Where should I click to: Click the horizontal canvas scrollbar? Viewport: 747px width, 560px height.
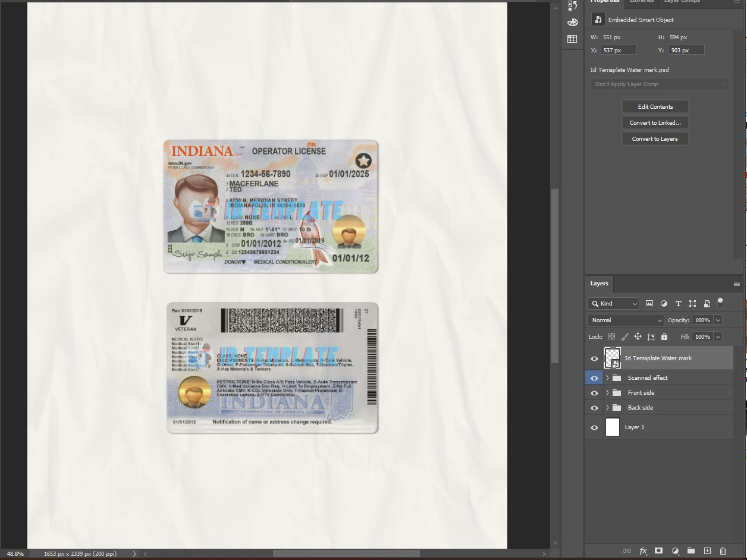pos(347,553)
